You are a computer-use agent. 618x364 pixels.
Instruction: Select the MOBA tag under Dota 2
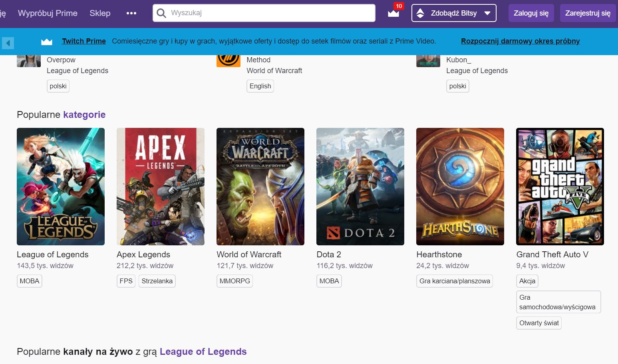tap(329, 281)
